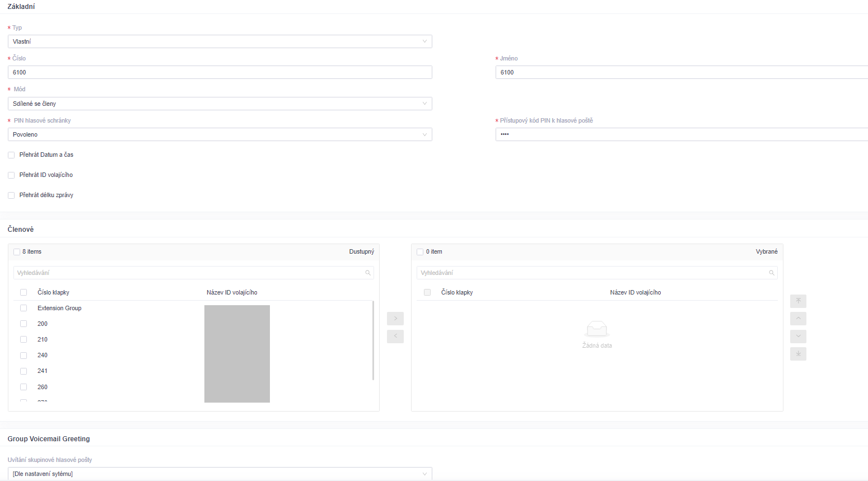Screen dimensions: 868x481
Task: Click the Jméno input field
Action: 682,72
